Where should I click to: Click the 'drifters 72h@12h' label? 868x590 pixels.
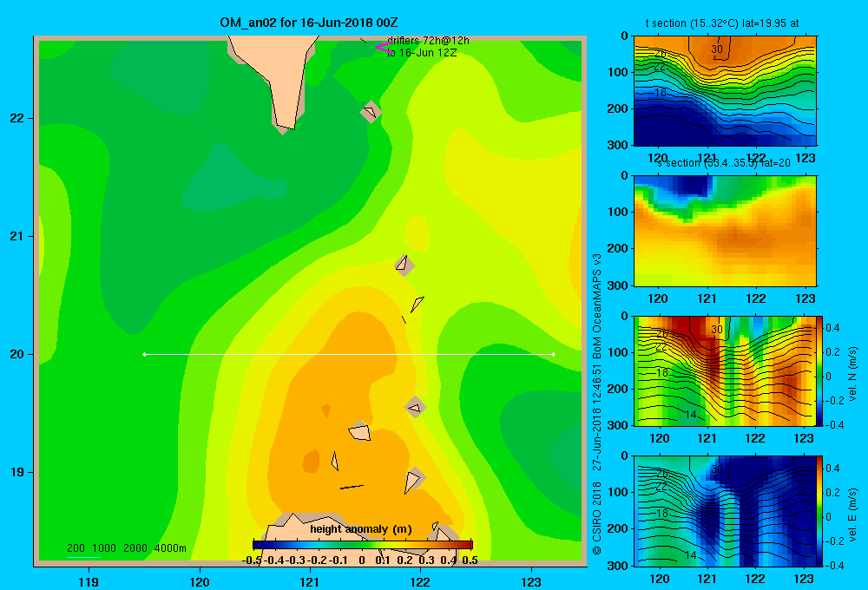click(428, 41)
